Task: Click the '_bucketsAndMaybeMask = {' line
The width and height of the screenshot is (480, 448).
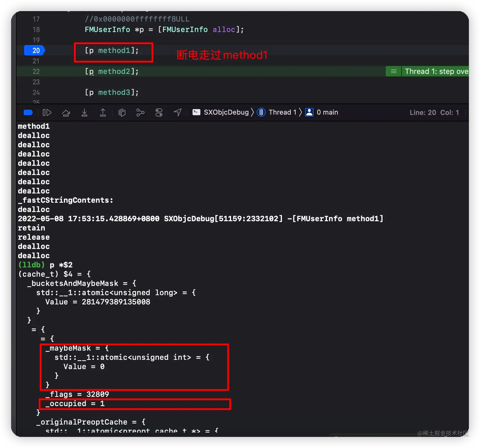Action: (82, 283)
